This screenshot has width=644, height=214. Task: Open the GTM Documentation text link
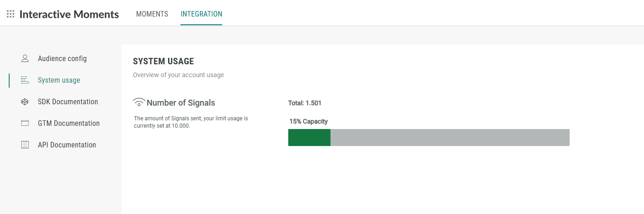tap(68, 124)
